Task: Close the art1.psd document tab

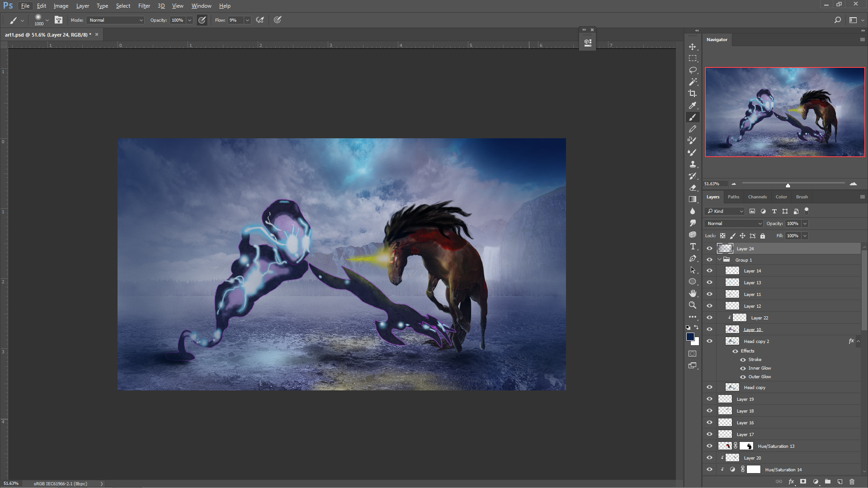Action: click(x=97, y=34)
